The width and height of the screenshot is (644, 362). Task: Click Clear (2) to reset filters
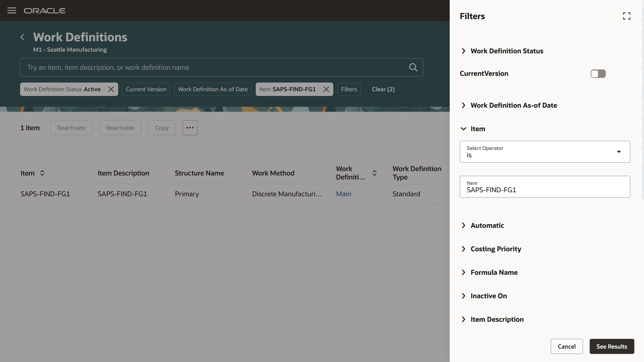(383, 89)
